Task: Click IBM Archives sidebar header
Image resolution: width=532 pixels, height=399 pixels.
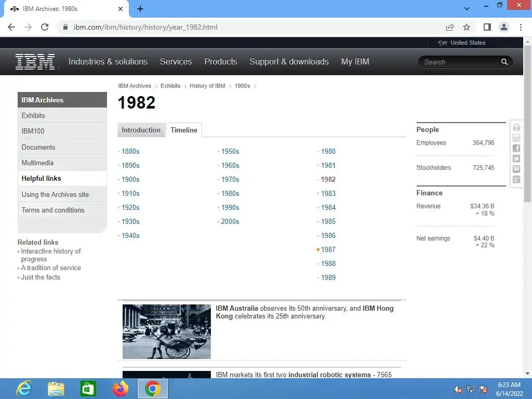Action: coord(62,100)
